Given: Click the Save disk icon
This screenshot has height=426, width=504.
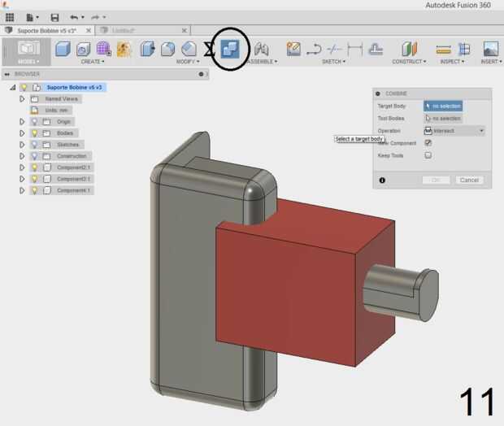Looking at the screenshot, I should pyautogui.click(x=54, y=17).
